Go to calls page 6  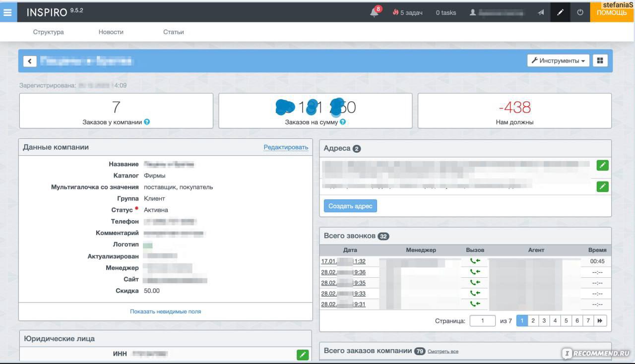click(577, 321)
